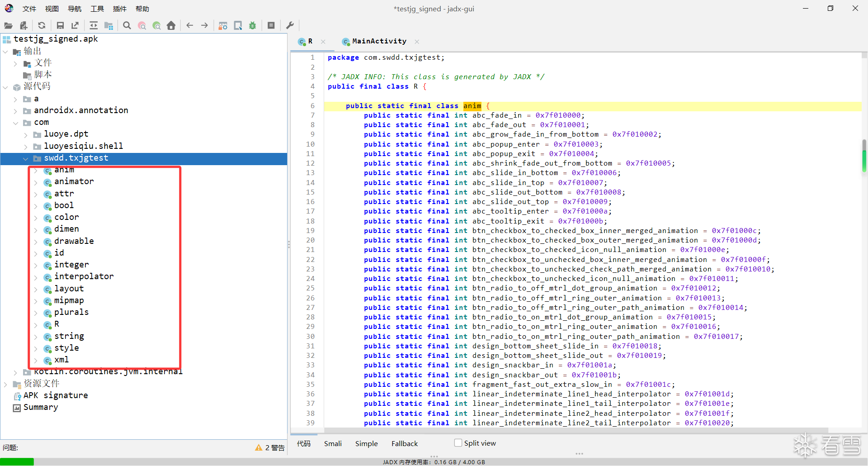868x466 pixels.
Task: Enable the Split view checkbox
Action: point(458,443)
